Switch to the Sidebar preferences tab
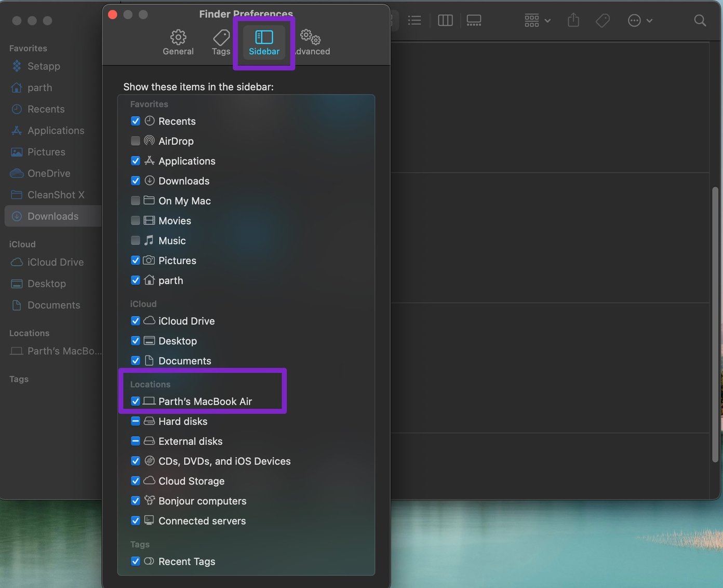Image resolution: width=723 pixels, height=588 pixels. click(x=264, y=43)
